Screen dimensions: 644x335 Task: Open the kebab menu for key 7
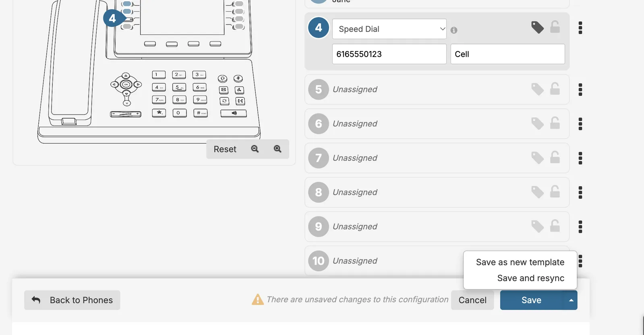(x=580, y=158)
